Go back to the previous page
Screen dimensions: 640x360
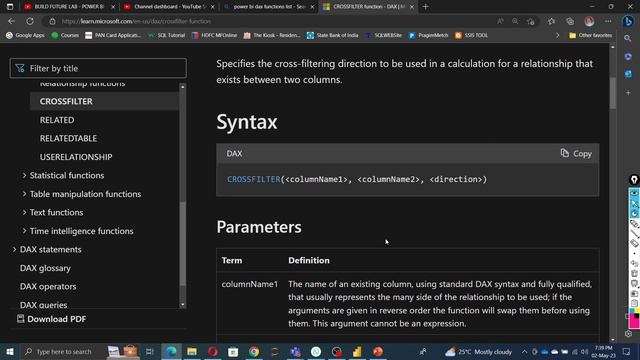click(x=11, y=21)
